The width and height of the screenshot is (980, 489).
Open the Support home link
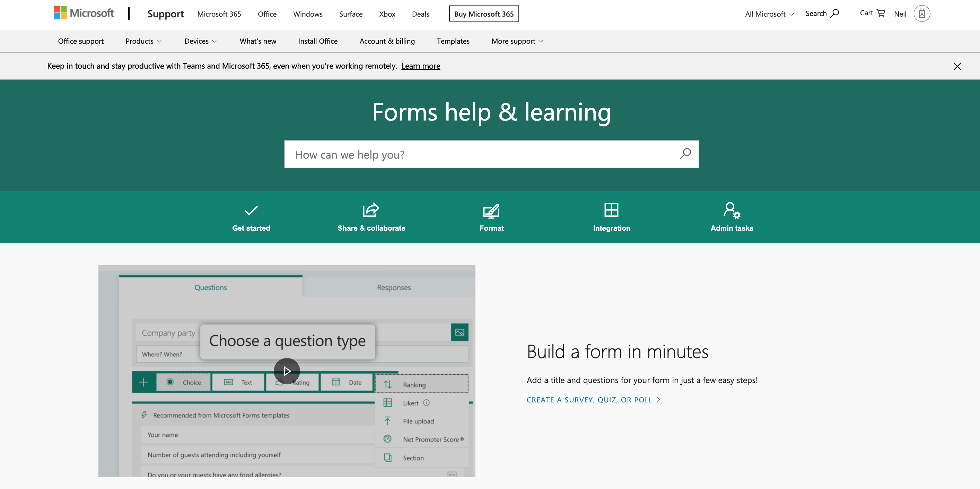click(x=166, y=14)
